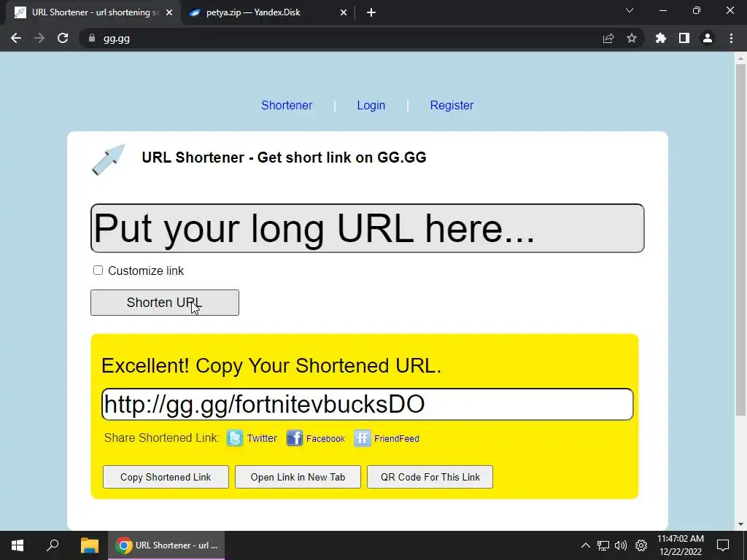Click the browser forward arrow
This screenshot has width=747, height=560.
click(39, 38)
